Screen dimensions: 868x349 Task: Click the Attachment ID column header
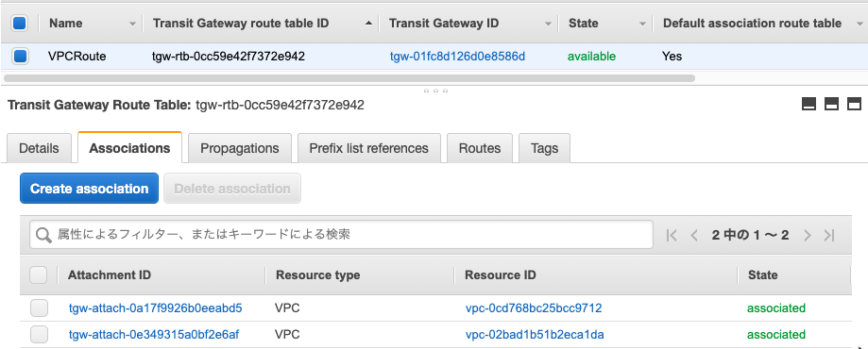110,274
